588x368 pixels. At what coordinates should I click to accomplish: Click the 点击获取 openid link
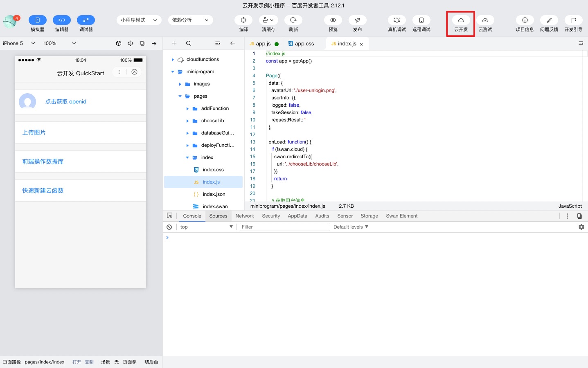click(x=66, y=102)
